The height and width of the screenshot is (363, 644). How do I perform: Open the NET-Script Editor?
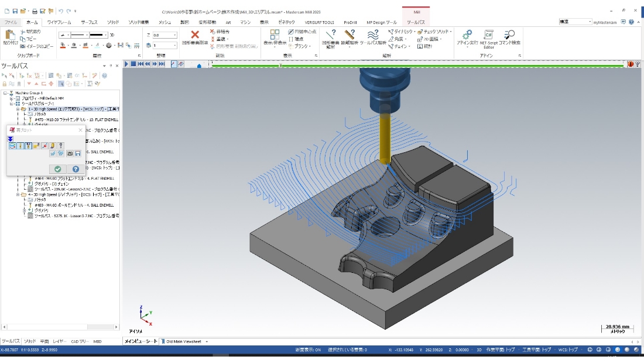[489, 39]
